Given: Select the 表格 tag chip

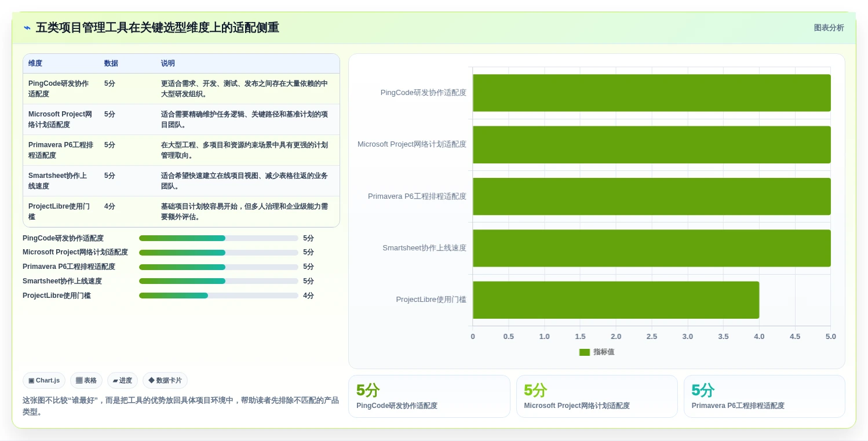Looking at the screenshot, I should pyautogui.click(x=86, y=381).
